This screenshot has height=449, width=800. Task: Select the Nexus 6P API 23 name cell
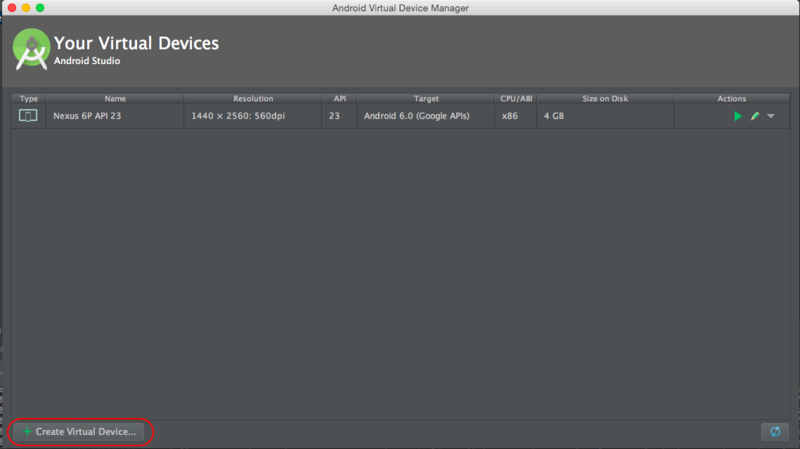point(115,116)
